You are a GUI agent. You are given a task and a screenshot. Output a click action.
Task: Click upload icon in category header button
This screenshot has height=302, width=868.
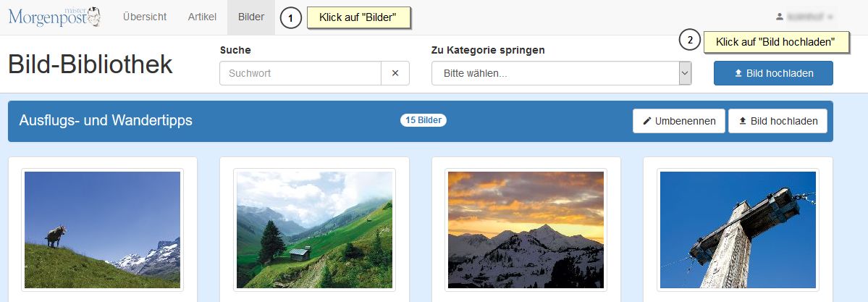[743, 121]
